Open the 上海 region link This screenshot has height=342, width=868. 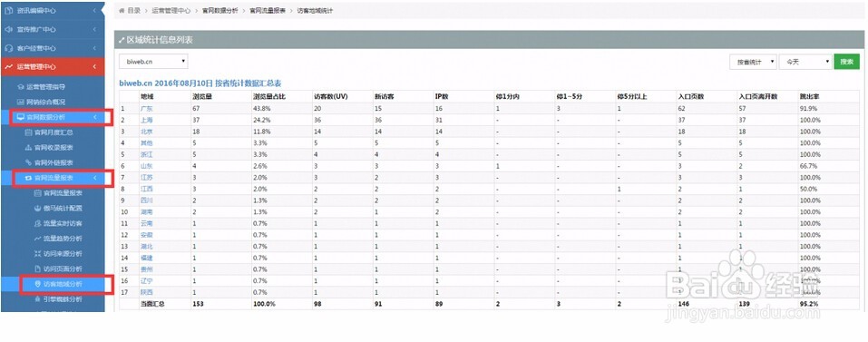146,120
